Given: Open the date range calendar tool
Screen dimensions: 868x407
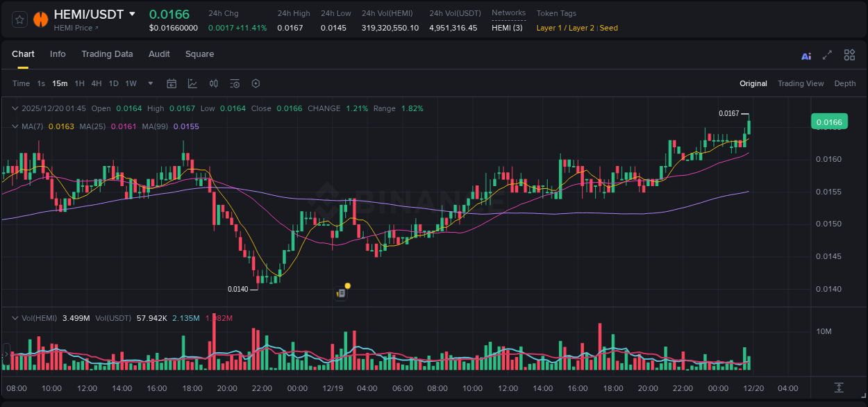Looking at the screenshot, I should coord(172,83).
